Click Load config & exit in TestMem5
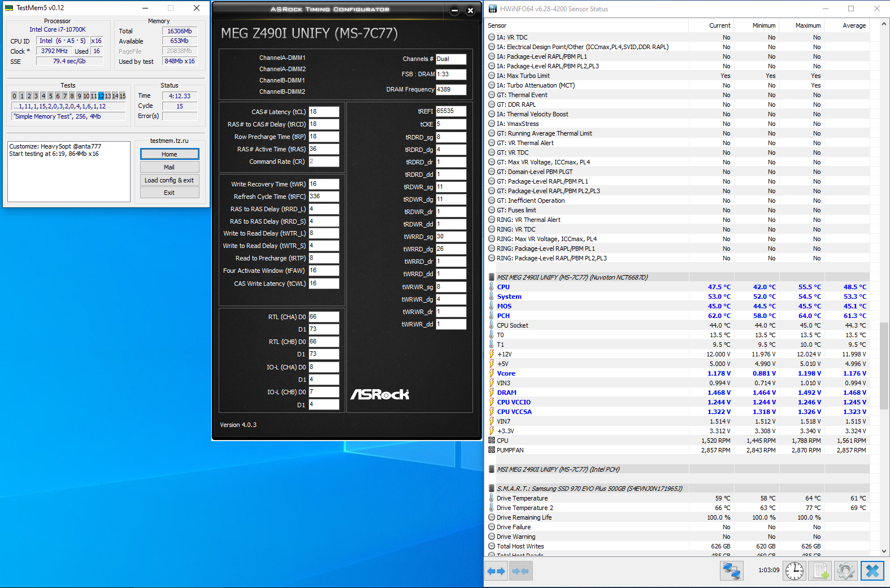 tap(170, 180)
